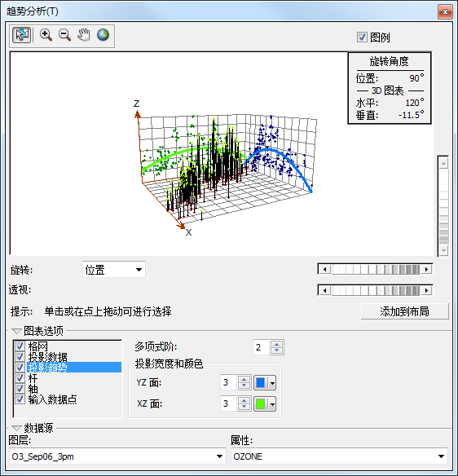
Task: Select the pointer selection tool
Action: (21, 35)
